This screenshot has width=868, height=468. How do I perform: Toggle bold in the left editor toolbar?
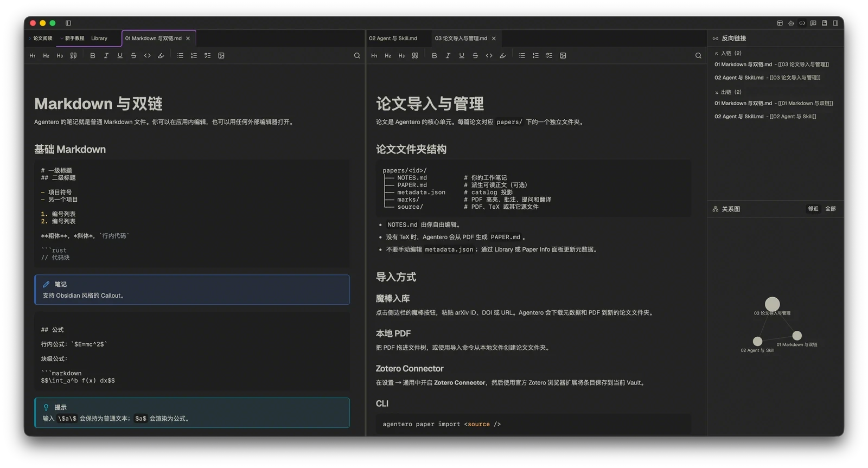tap(93, 55)
